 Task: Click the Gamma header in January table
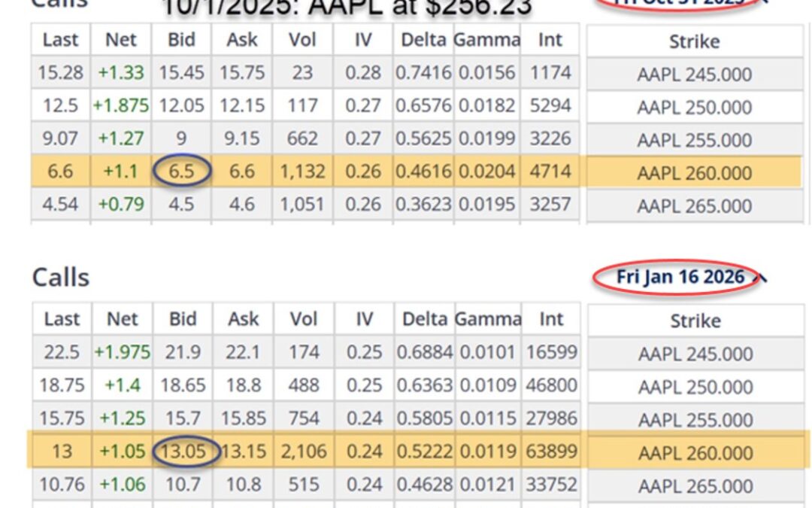point(487,319)
